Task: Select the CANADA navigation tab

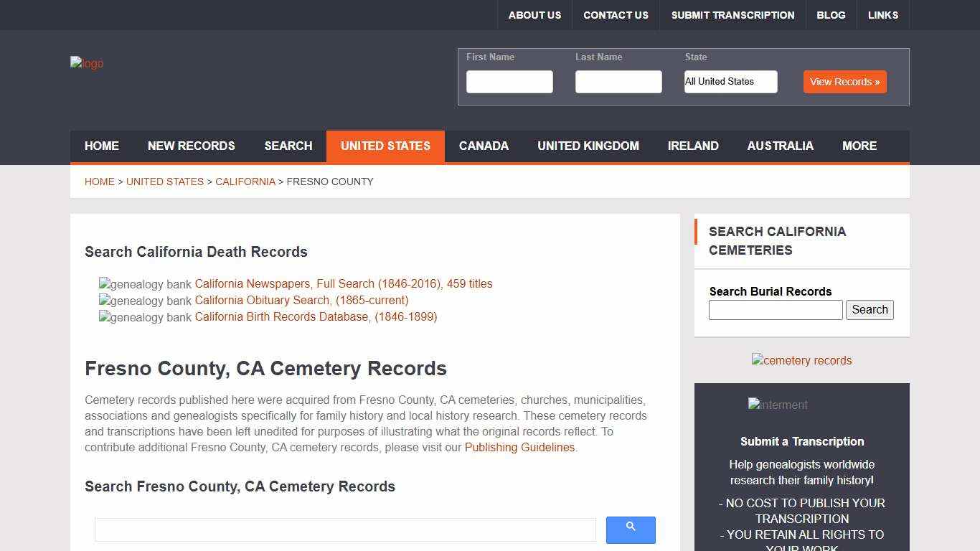Action: [484, 146]
